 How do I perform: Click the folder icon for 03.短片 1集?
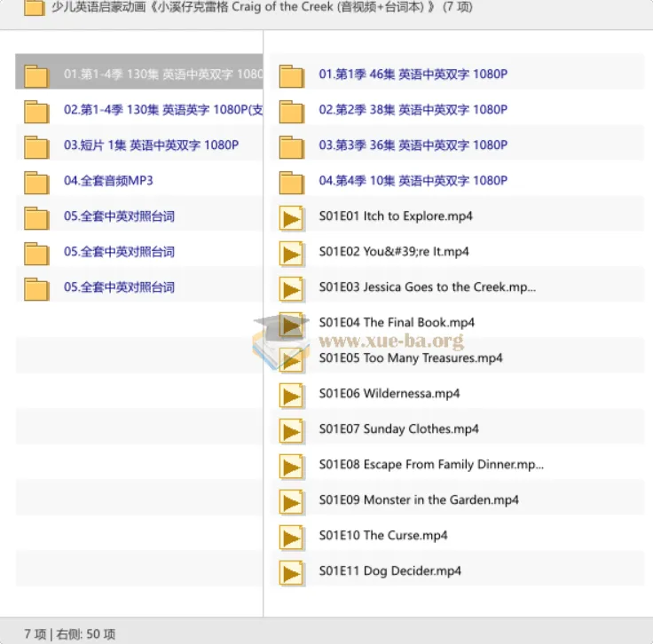tap(36, 147)
